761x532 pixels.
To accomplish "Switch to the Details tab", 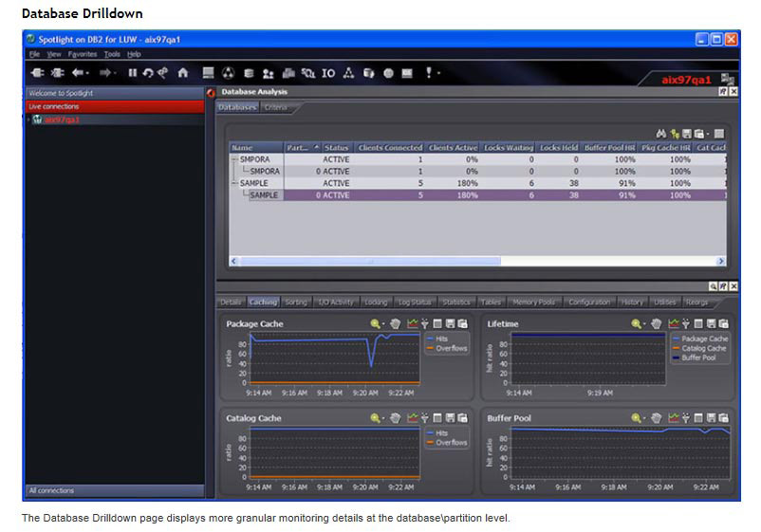I will point(231,302).
